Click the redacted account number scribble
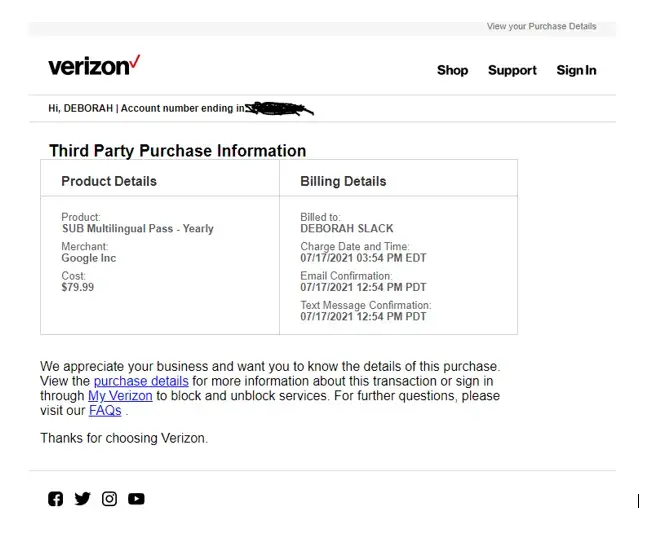661x545 pixels. (279, 108)
